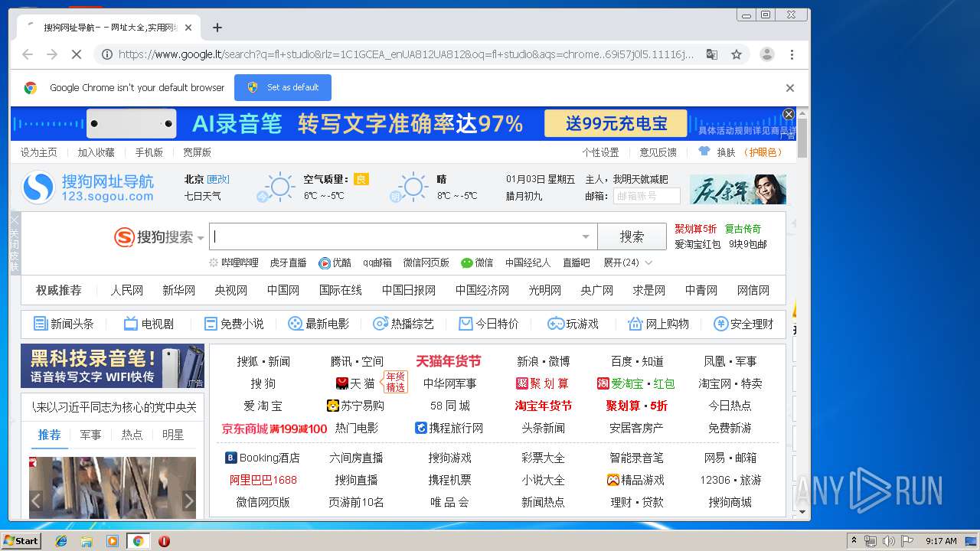Click the volume speaker tray icon
This screenshot has height=551, width=980.
coord(888,541)
